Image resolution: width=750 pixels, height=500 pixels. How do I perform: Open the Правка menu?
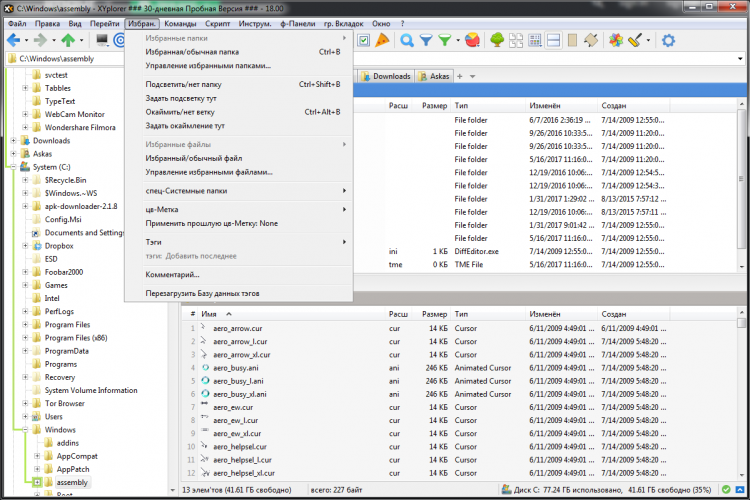47,23
